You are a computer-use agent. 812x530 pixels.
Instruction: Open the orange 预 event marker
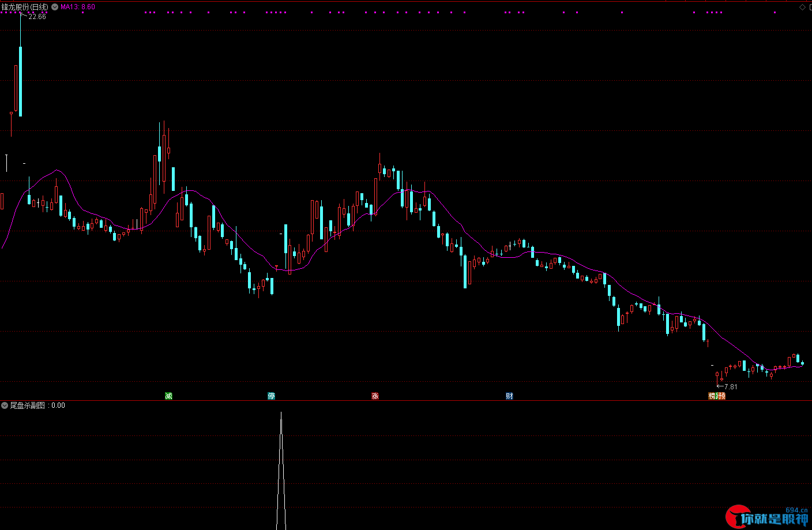[721, 396]
